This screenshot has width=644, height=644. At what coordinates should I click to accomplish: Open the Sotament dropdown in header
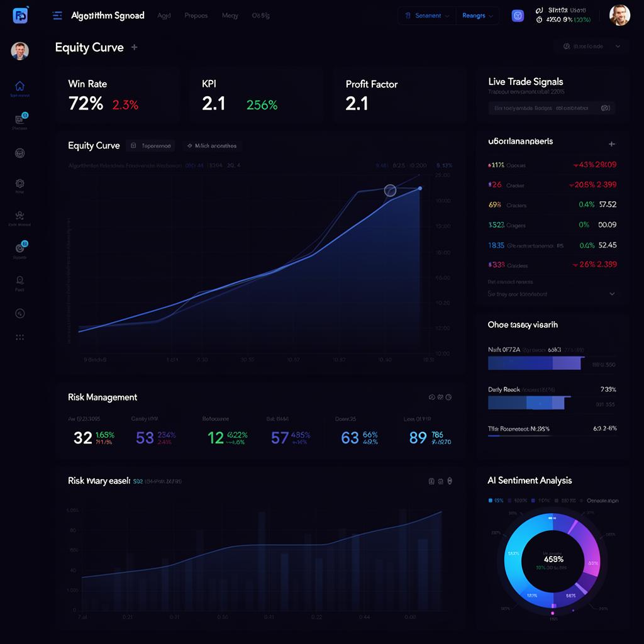click(427, 16)
